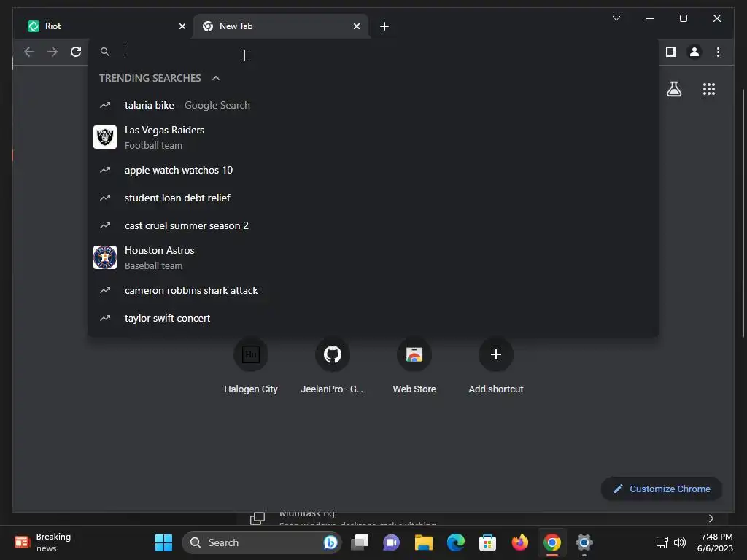Pick 'taylor swift concert' suggestion
This screenshot has height=560, width=747.
(373, 318)
